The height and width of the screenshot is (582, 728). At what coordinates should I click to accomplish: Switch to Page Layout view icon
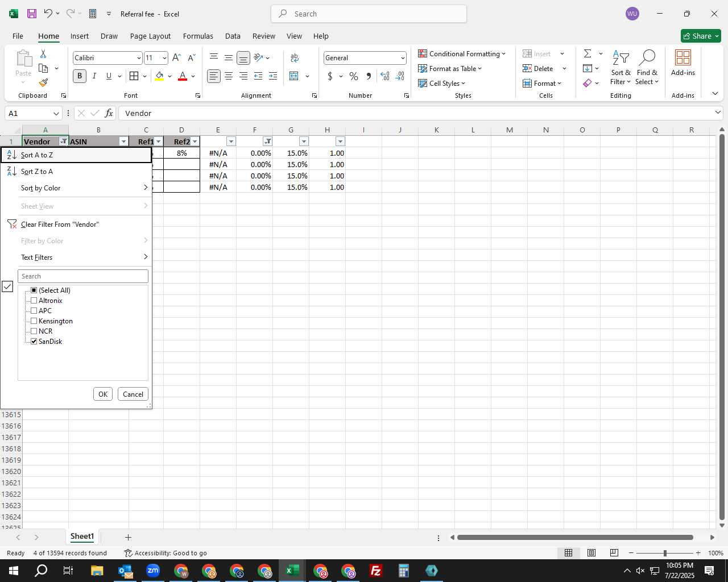[x=591, y=553]
